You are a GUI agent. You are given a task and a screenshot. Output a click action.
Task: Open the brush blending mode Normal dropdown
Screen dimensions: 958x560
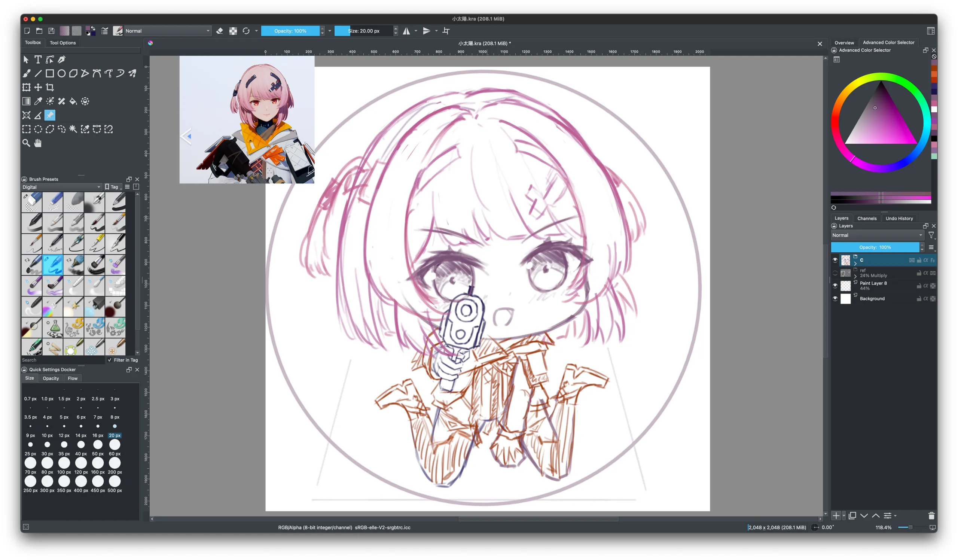(x=167, y=31)
